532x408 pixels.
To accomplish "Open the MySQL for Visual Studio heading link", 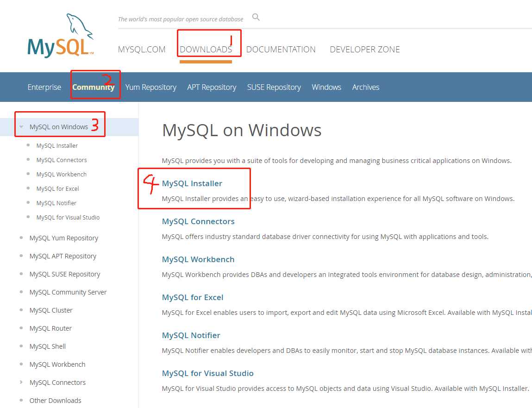I will (207, 373).
